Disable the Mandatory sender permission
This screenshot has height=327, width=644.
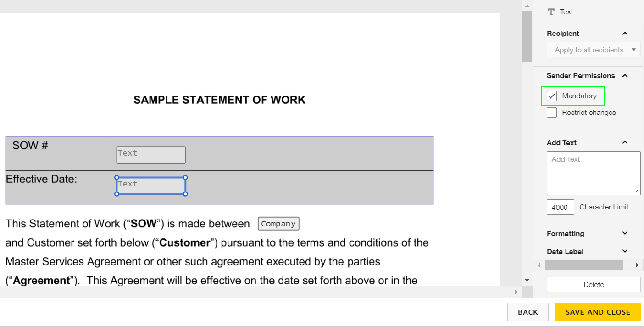pyautogui.click(x=551, y=96)
